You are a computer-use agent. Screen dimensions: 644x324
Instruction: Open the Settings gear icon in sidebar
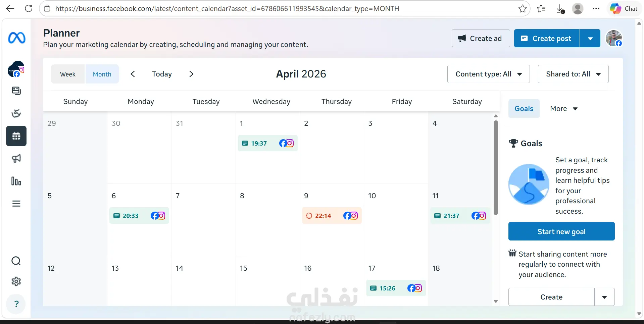pyautogui.click(x=16, y=281)
